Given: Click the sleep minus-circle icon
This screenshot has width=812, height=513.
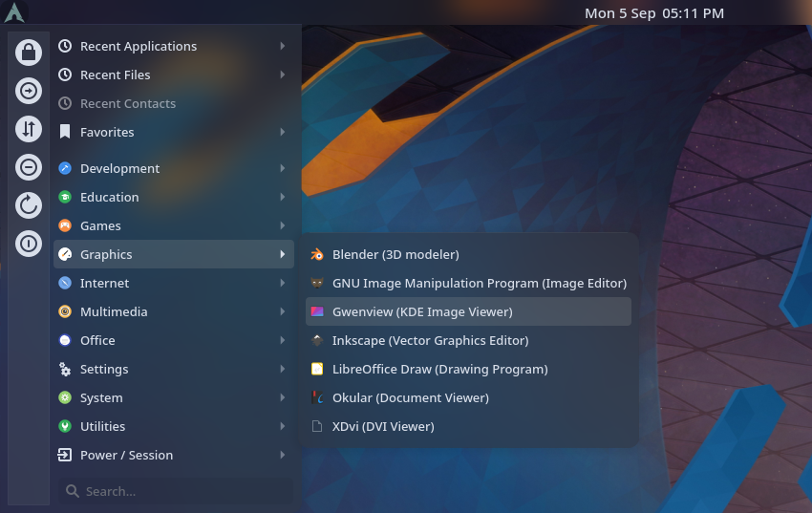Looking at the screenshot, I should point(29,167).
